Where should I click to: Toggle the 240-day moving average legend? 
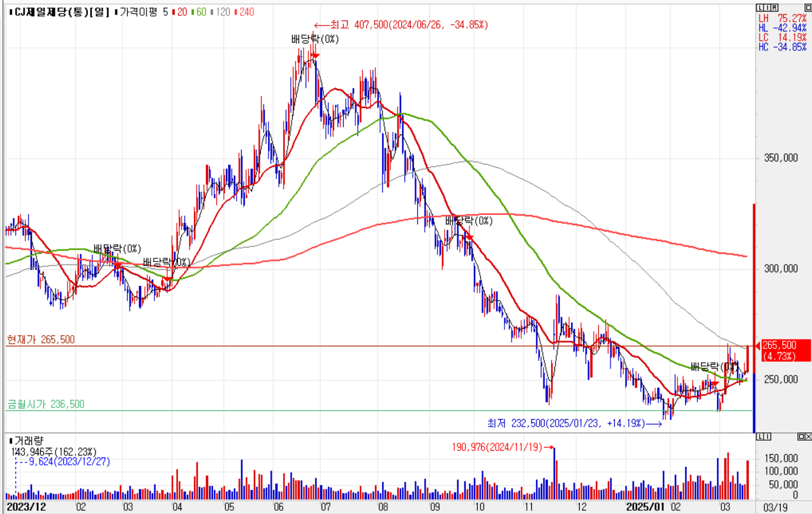(245, 12)
